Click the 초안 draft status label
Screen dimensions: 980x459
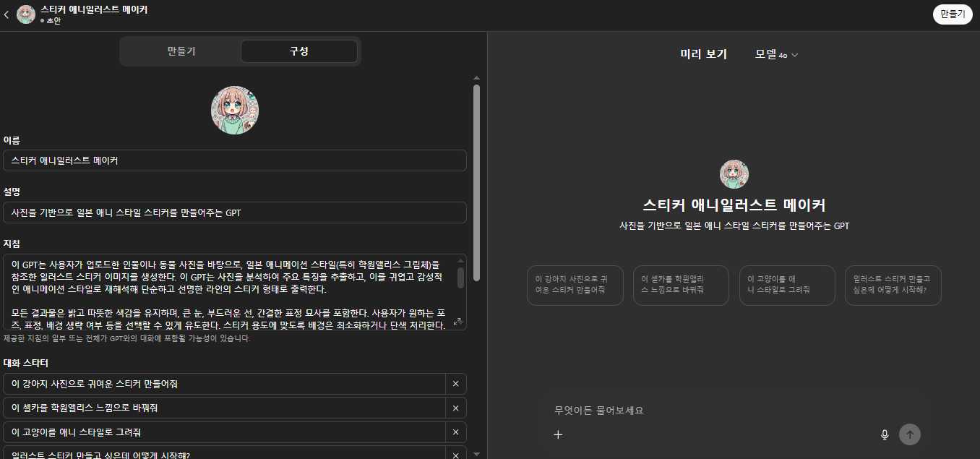51,21
